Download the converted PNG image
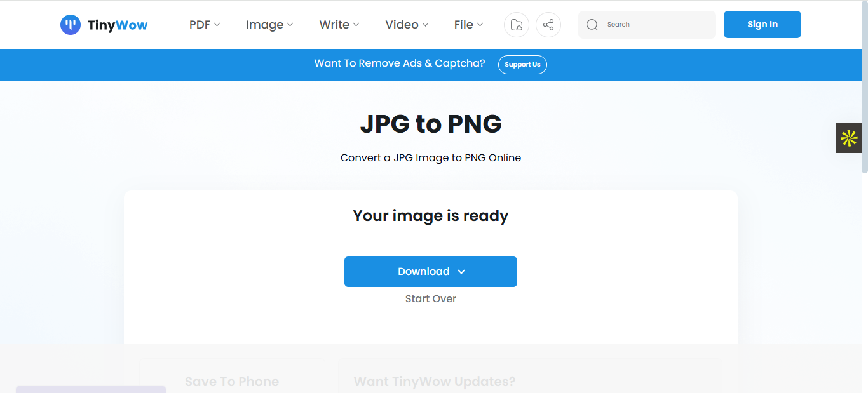868x393 pixels. click(x=423, y=271)
